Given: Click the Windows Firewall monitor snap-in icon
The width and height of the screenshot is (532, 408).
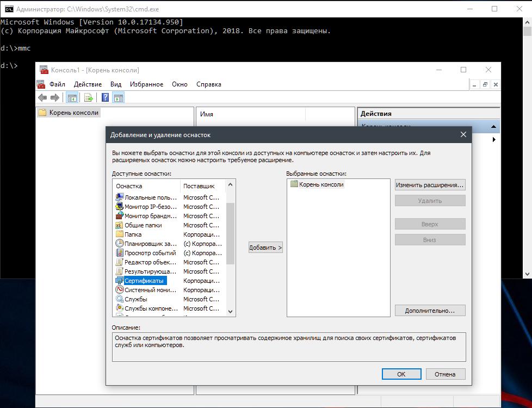Looking at the screenshot, I should (x=119, y=216).
